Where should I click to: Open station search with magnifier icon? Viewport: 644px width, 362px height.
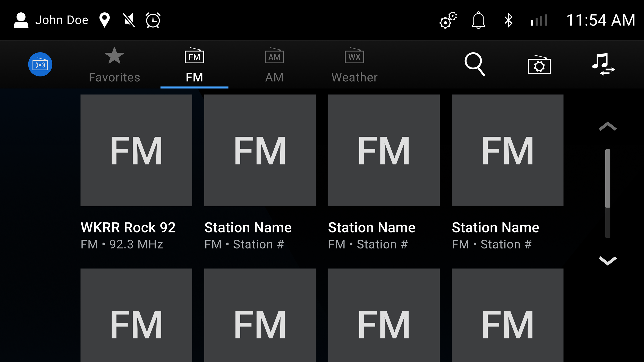click(x=474, y=64)
